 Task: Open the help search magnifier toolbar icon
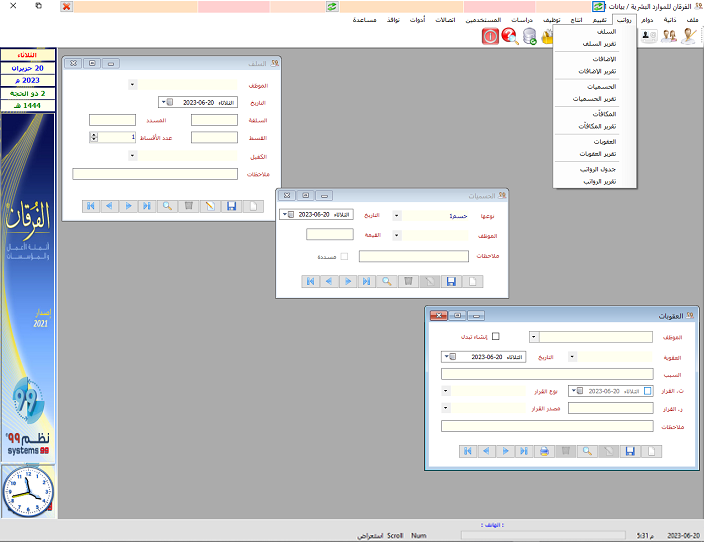[510, 36]
